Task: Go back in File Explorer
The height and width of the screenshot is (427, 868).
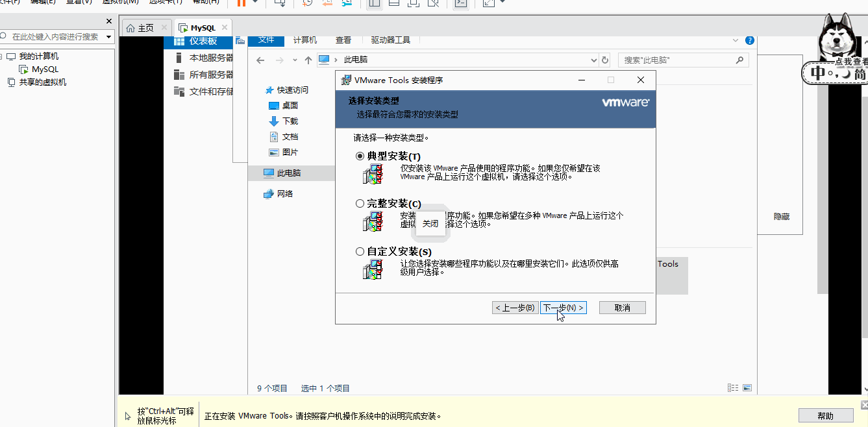Action: (x=260, y=60)
